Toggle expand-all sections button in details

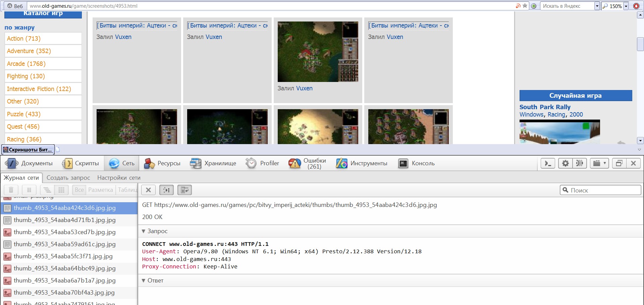(167, 190)
